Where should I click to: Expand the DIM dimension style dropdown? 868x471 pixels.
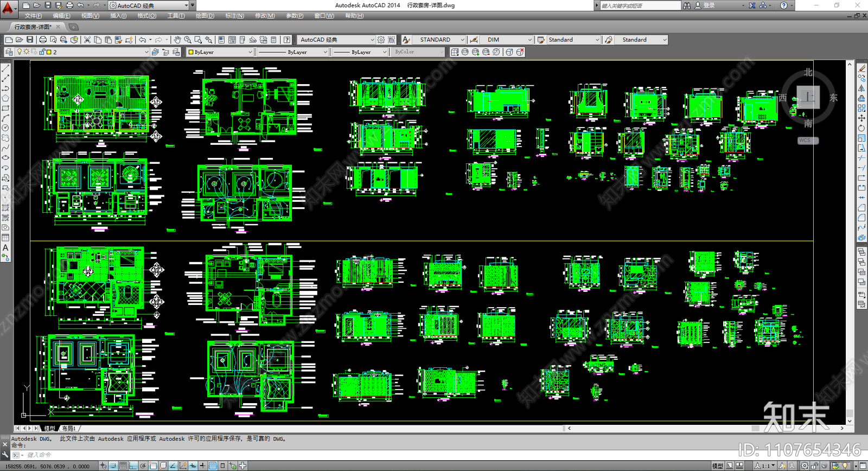click(529, 40)
